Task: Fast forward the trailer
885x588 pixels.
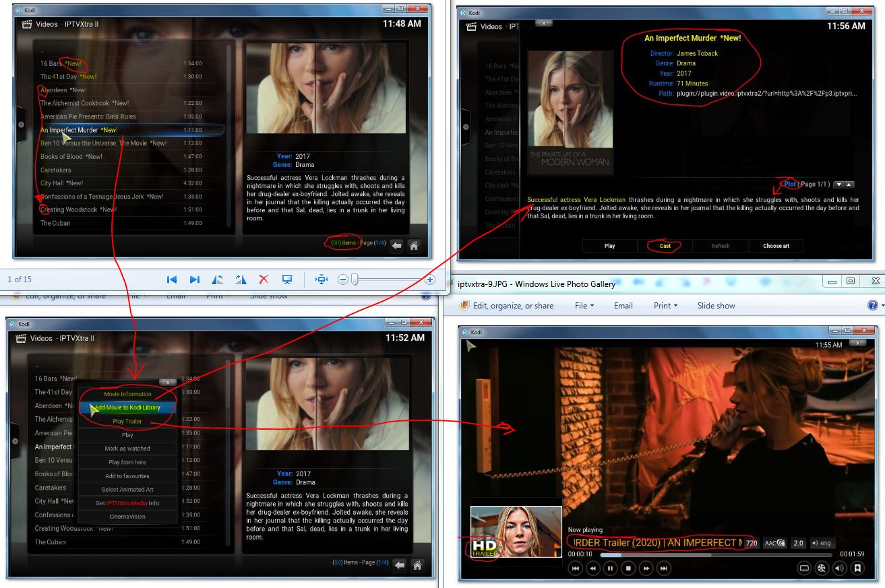Action: coord(646,568)
